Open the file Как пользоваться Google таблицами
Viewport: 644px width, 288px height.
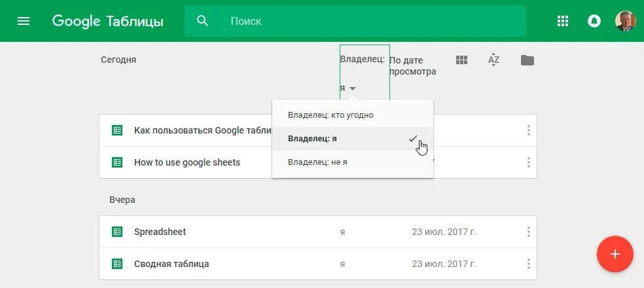click(x=203, y=131)
